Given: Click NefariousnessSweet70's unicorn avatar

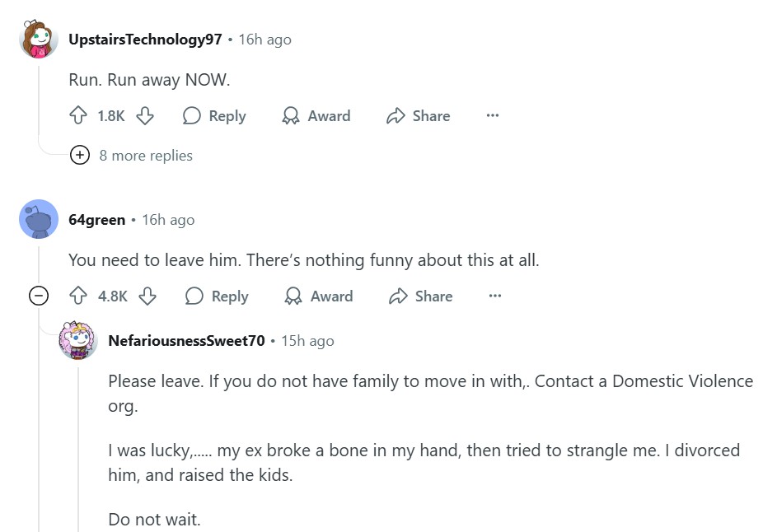Looking at the screenshot, I should click(78, 340).
